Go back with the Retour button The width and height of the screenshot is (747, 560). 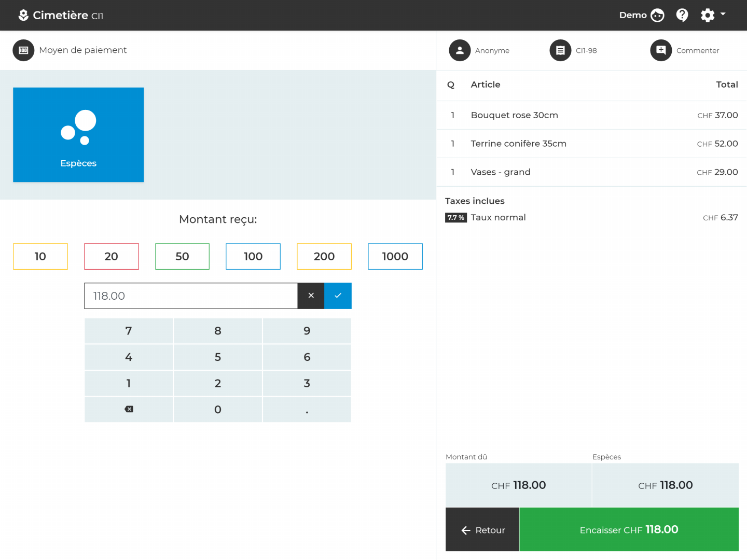(x=482, y=529)
